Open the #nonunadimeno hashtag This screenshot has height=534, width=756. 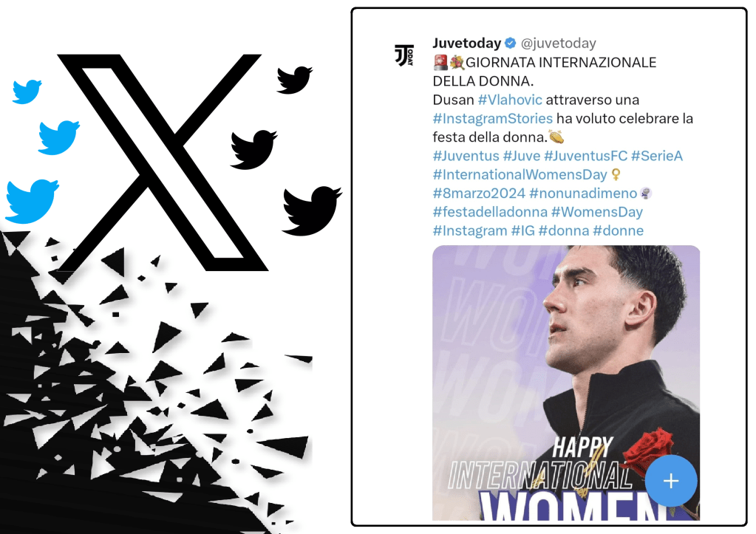click(583, 194)
